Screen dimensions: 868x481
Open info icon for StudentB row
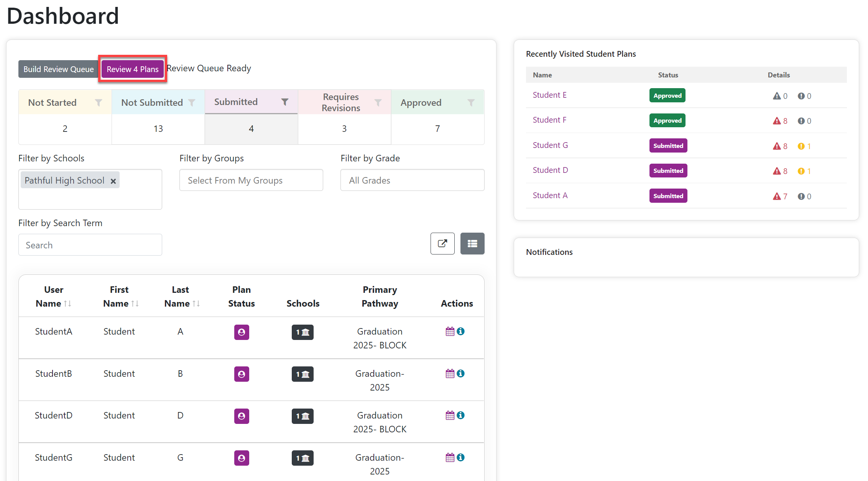coord(461,373)
